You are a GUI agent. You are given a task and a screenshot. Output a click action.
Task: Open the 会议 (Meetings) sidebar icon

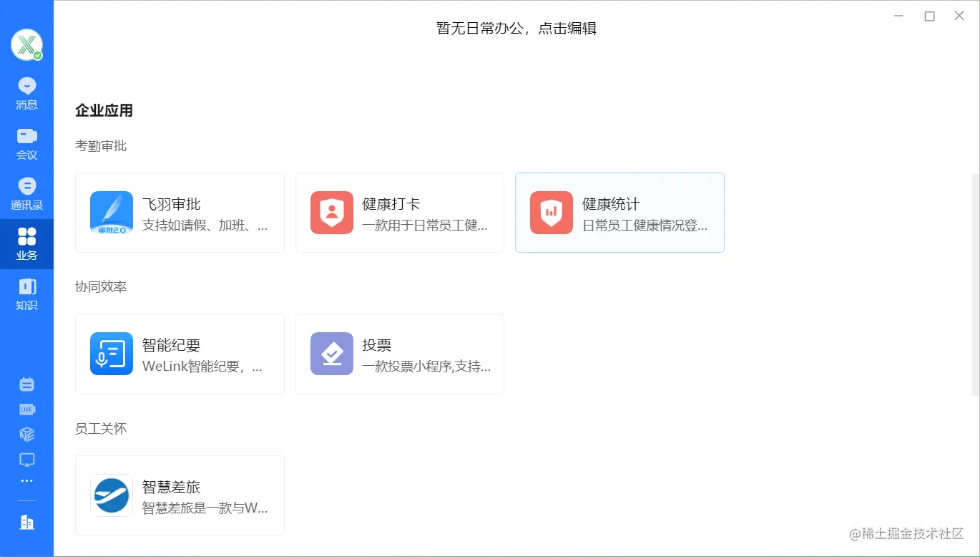tap(26, 142)
